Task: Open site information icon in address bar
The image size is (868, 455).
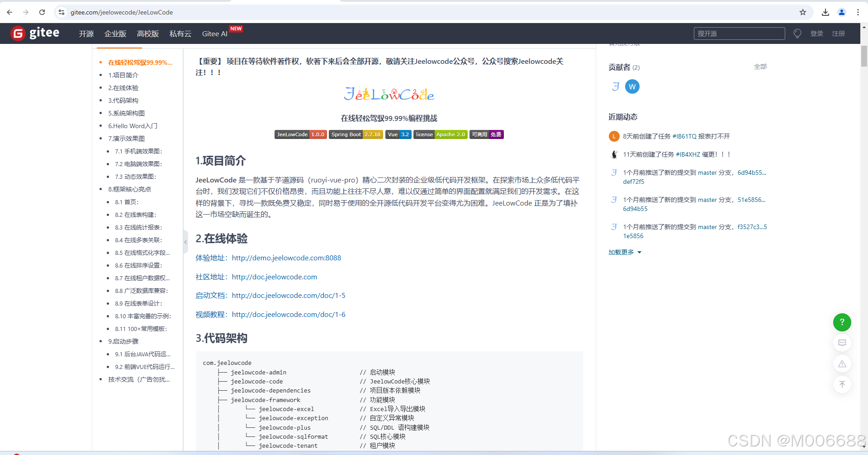Action: (x=62, y=12)
